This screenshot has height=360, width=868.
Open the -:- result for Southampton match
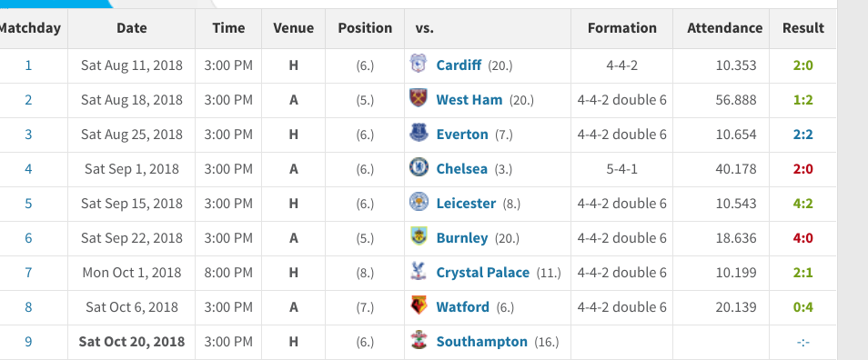click(x=802, y=342)
